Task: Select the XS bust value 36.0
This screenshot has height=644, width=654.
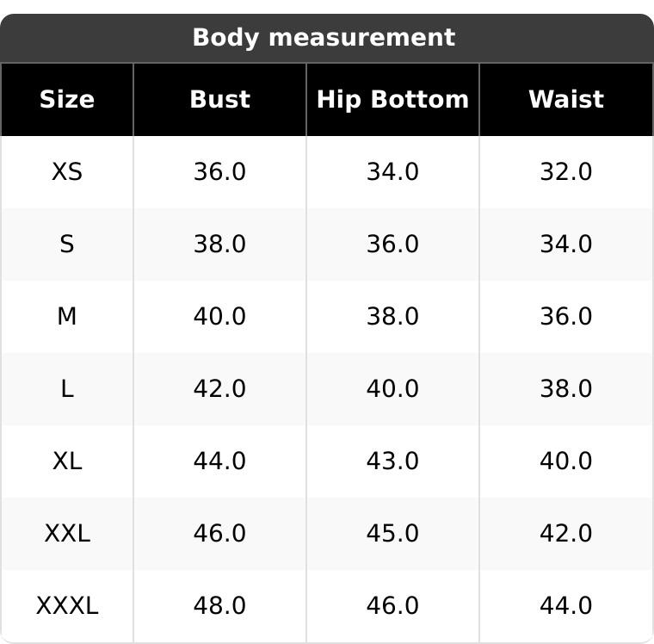Action: pos(219,172)
